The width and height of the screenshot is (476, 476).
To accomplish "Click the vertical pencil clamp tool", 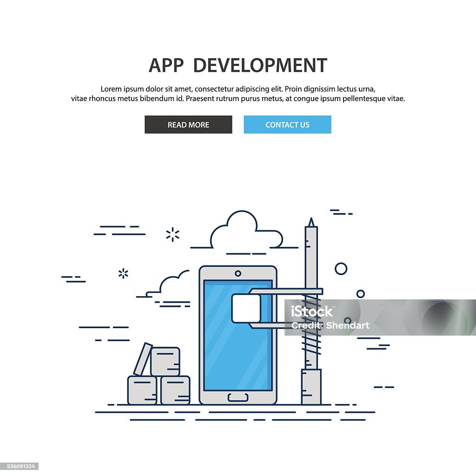I will 311,311.
